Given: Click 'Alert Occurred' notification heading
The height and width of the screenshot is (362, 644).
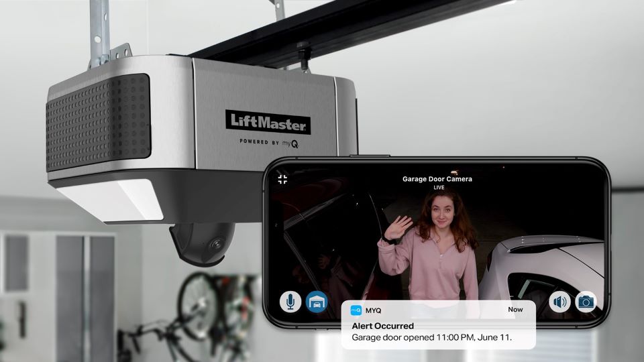Looking at the screenshot, I should pos(383,326).
